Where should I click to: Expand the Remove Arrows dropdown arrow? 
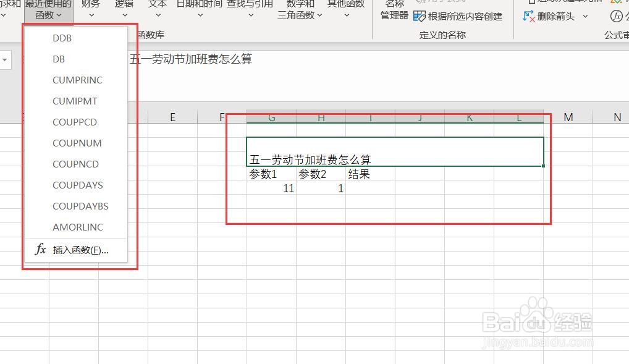click(x=585, y=17)
